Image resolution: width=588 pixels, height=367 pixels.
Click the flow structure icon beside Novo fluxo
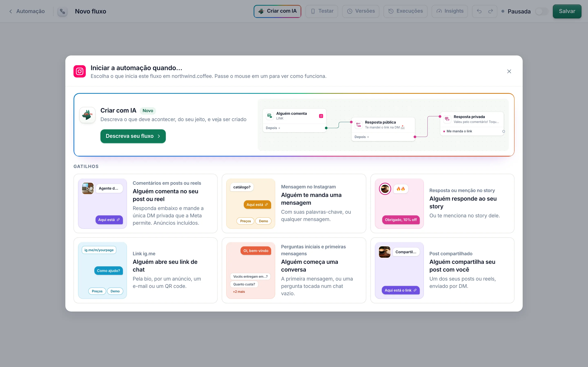click(62, 11)
